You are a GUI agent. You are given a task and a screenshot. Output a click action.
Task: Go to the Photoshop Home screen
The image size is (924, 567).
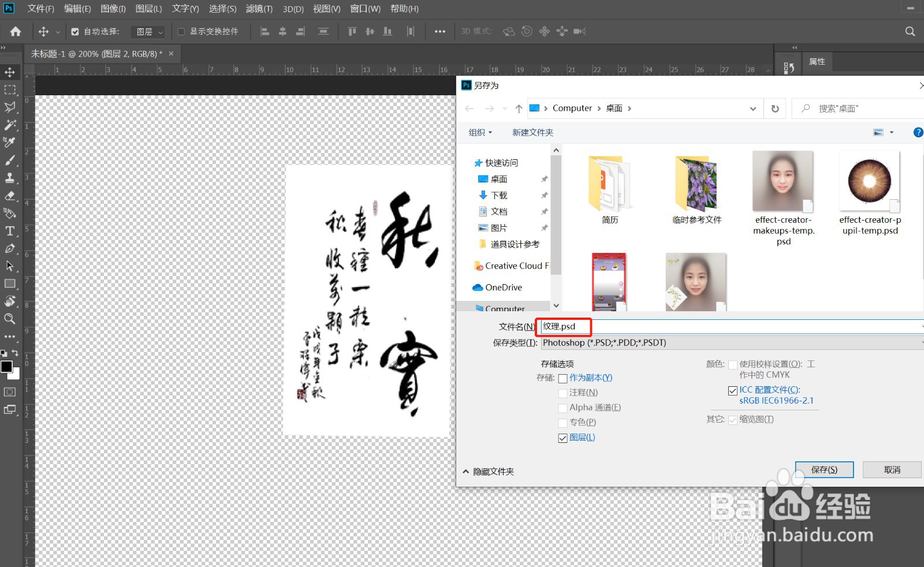pyautogui.click(x=16, y=31)
